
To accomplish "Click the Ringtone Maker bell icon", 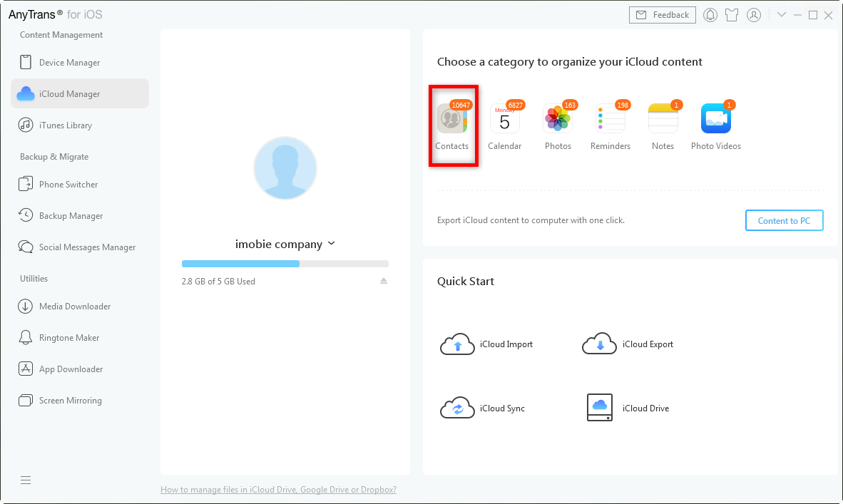I will [25, 337].
